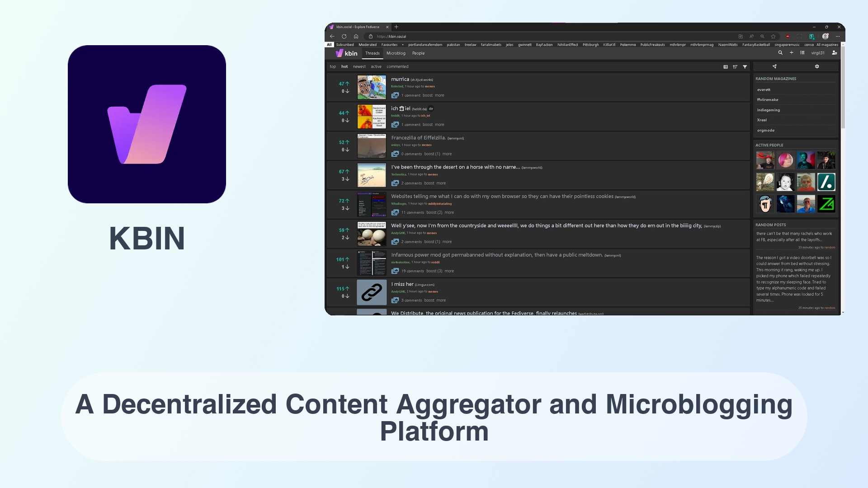This screenshot has width=868, height=488.
Task: Switch to the 'hot' feed filter
Action: [344, 66]
